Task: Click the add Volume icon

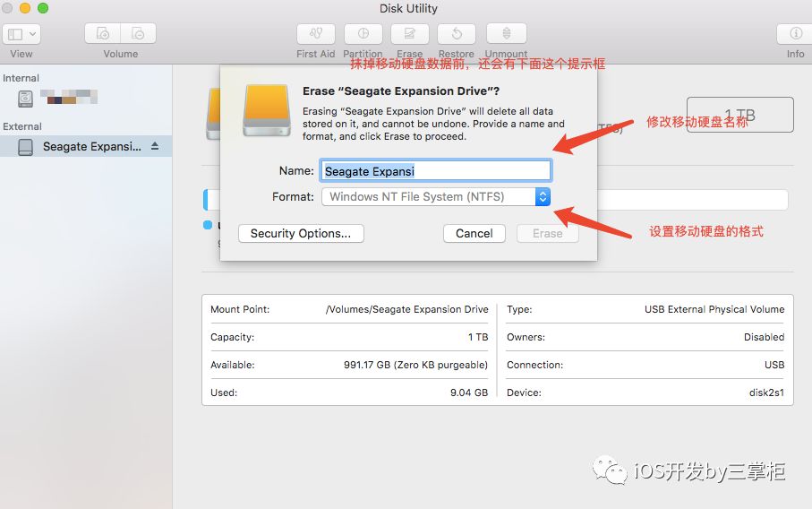Action: coord(103,34)
